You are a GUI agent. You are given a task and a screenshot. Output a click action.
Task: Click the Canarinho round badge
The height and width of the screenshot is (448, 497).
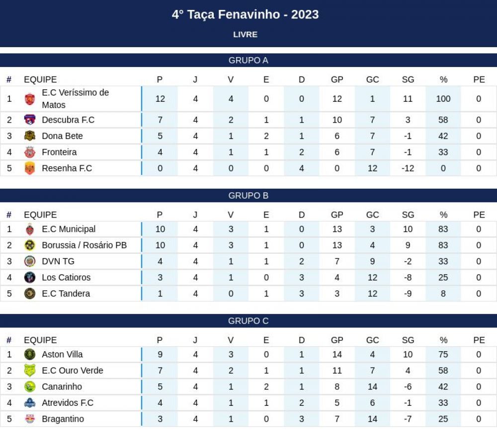30,386
